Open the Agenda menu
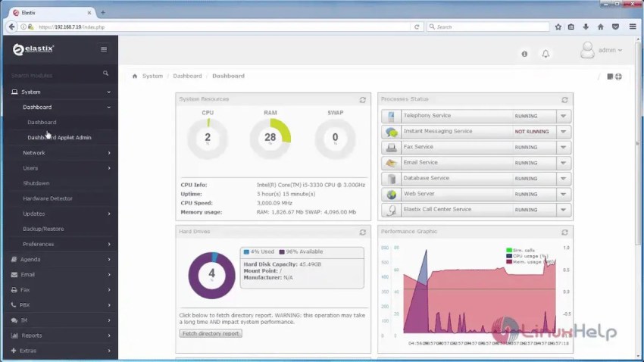 (61, 260)
